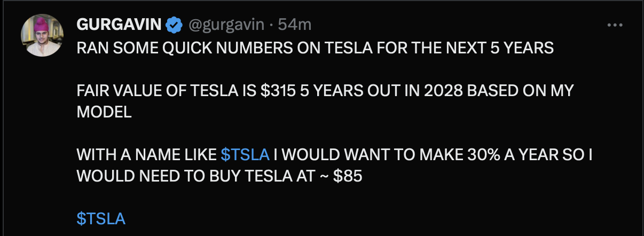Open the three-dot More options menu
644x236 pixels.
point(615,25)
